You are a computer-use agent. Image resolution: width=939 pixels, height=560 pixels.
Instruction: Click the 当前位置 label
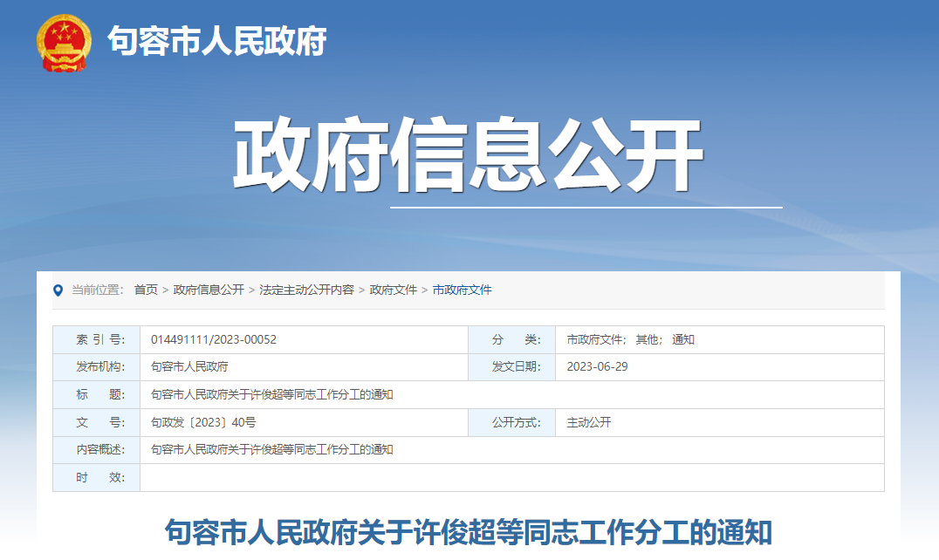pos(97,290)
